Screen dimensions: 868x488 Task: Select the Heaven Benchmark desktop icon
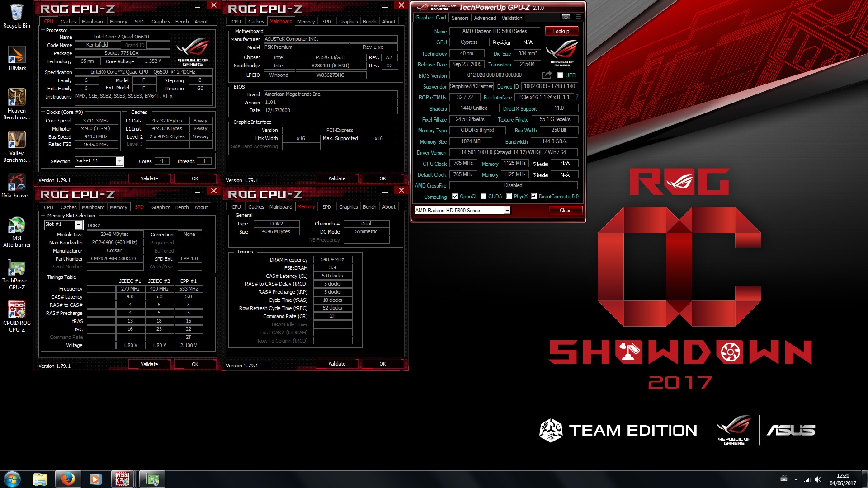pyautogui.click(x=17, y=104)
